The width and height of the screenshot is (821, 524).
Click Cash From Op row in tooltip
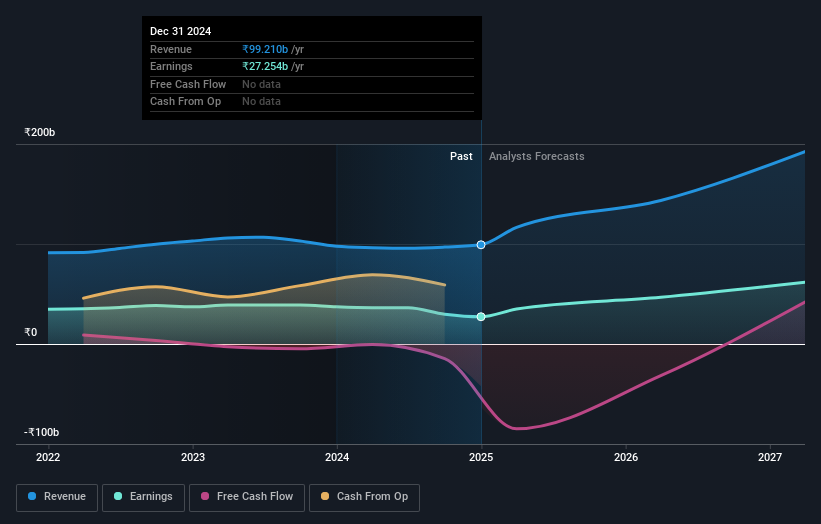312,102
